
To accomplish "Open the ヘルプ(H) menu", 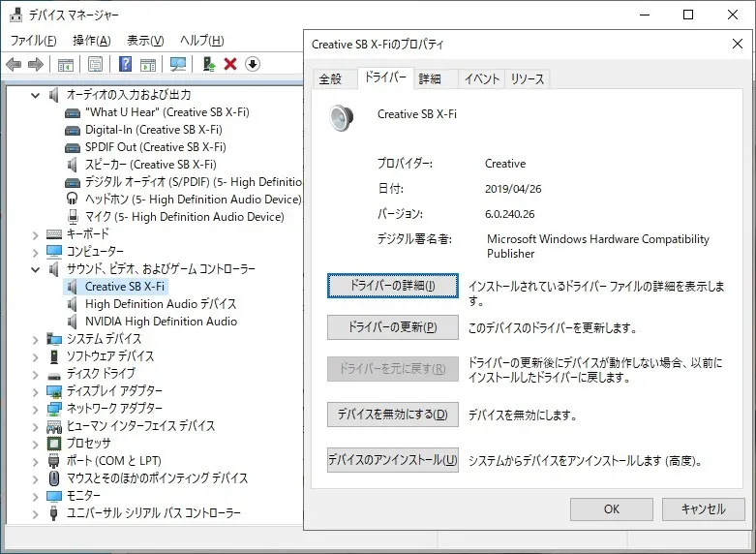I will pyautogui.click(x=202, y=40).
